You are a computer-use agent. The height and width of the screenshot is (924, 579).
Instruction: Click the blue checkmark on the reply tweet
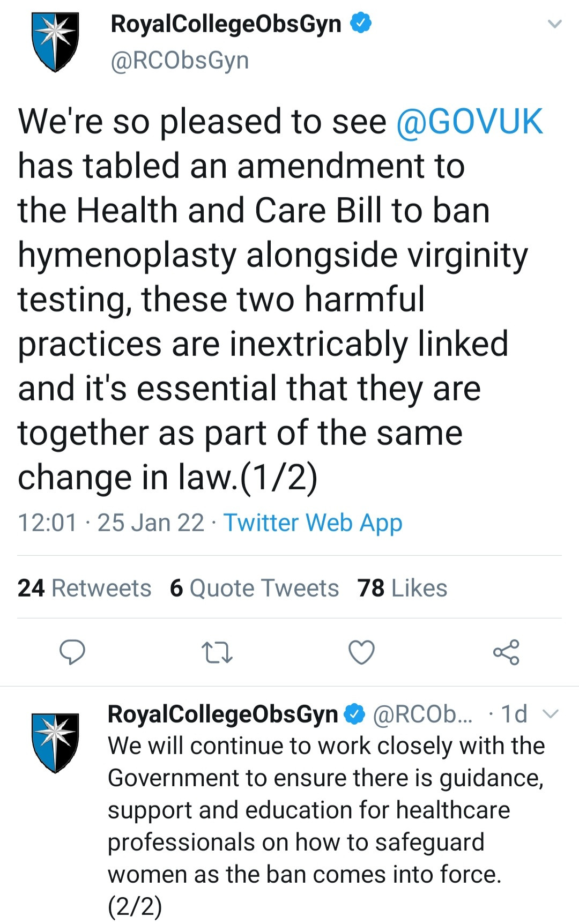(x=354, y=713)
